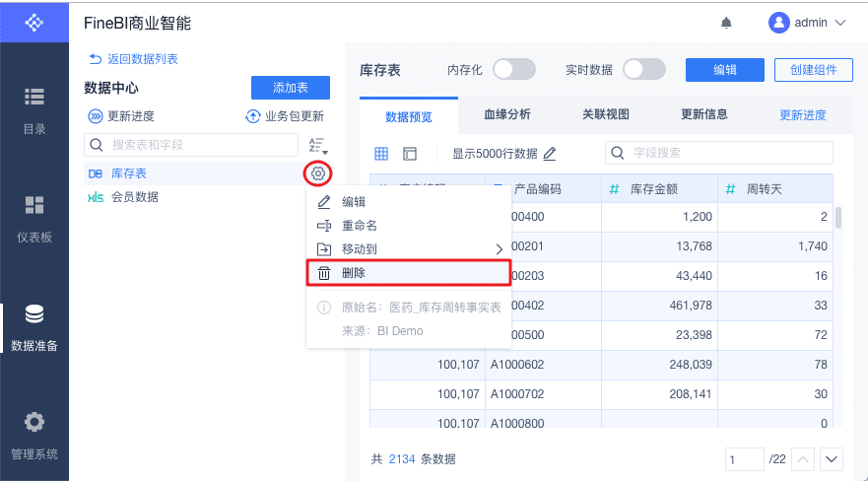Open the gear settings for 库存表
This screenshot has height=481, width=868.
coord(318,173)
